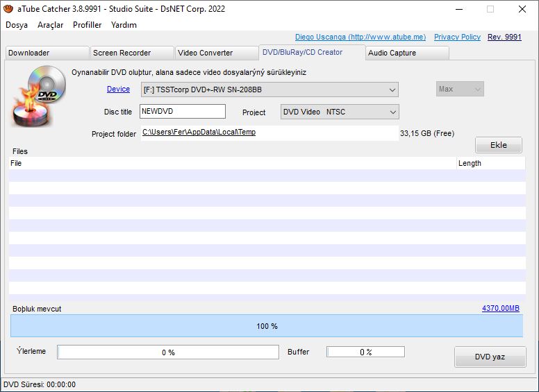This screenshot has height=392, width=539.
Task: Click the Oynanabilir DVD oluþtur instruction text
Action: (x=189, y=72)
